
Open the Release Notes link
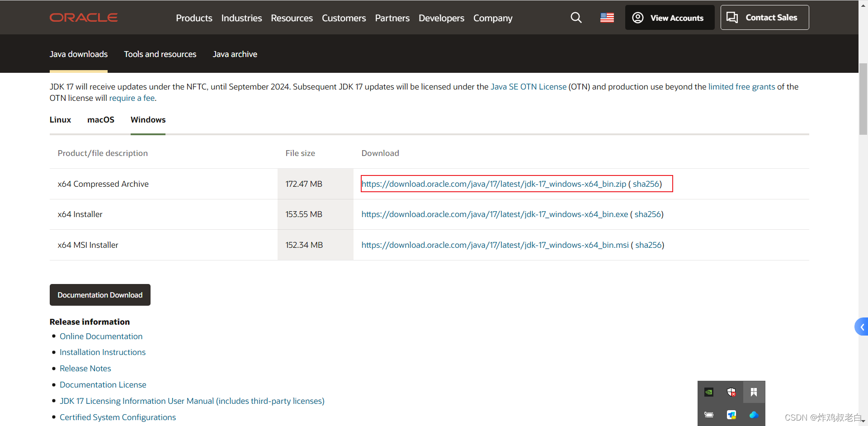tap(85, 369)
